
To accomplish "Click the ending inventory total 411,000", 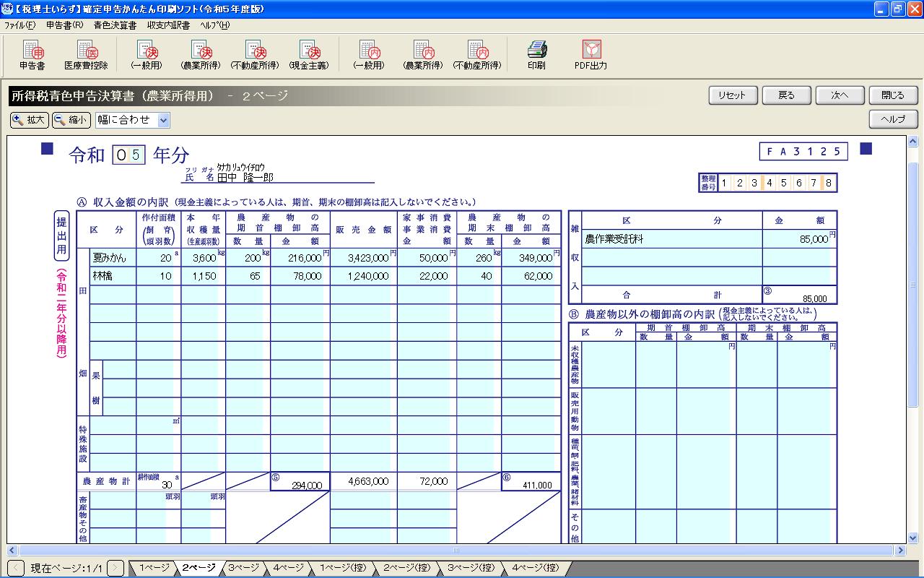I will (x=531, y=482).
